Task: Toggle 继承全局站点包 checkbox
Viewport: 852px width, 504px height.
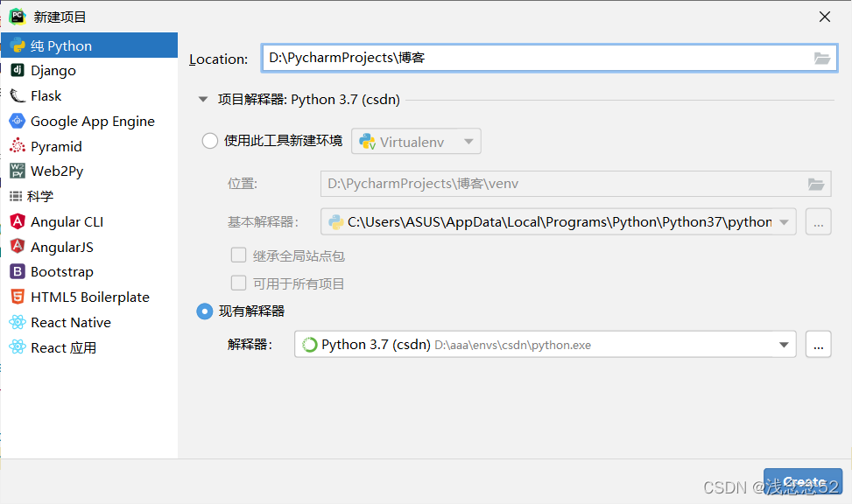Action: [238, 255]
